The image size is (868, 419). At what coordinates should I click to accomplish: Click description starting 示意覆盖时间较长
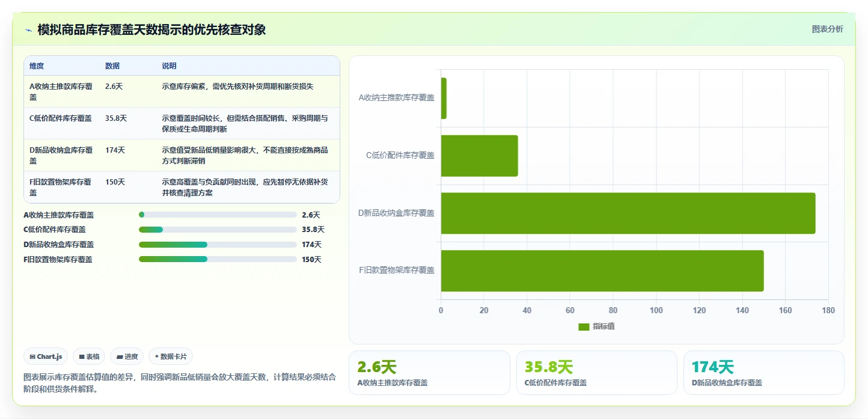click(x=245, y=123)
